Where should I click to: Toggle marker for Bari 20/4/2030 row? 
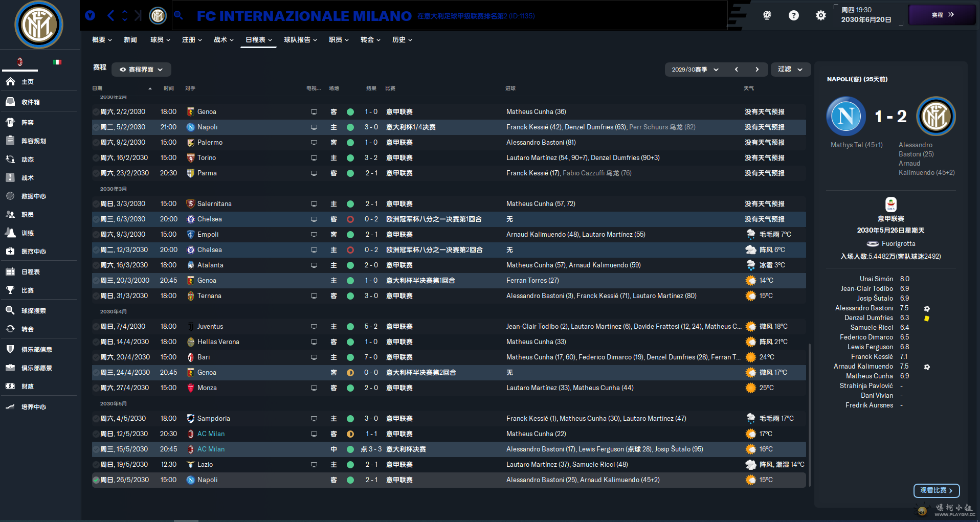[96, 357]
